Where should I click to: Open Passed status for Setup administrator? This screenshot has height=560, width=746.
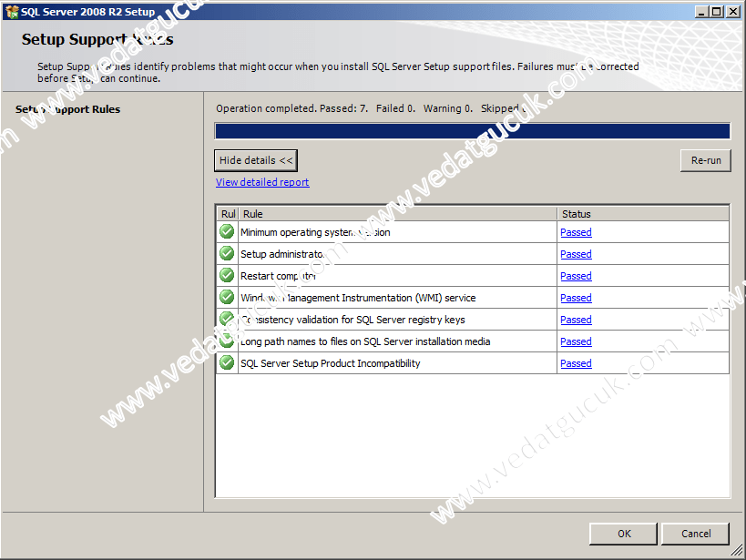(x=576, y=254)
